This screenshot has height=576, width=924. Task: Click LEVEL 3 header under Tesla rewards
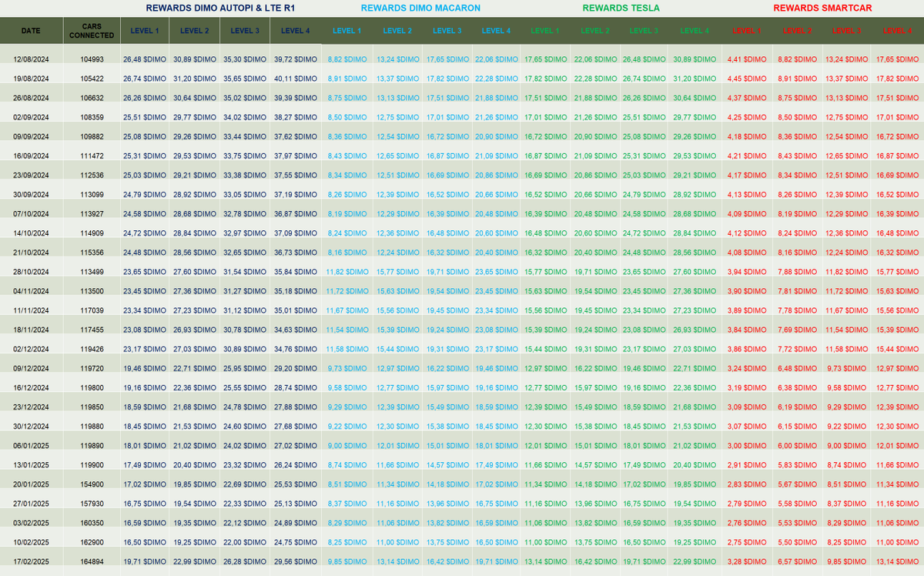pyautogui.click(x=644, y=31)
